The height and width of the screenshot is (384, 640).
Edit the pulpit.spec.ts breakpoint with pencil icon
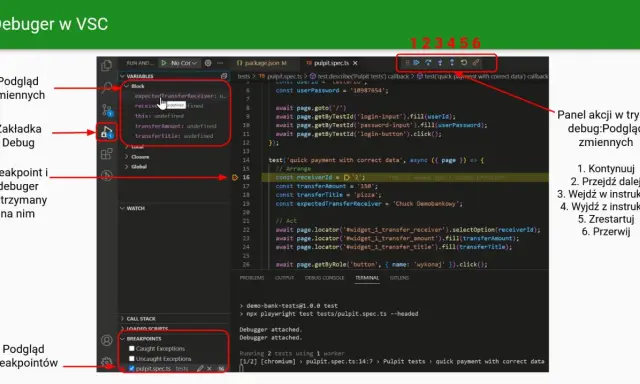[x=200, y=368]
